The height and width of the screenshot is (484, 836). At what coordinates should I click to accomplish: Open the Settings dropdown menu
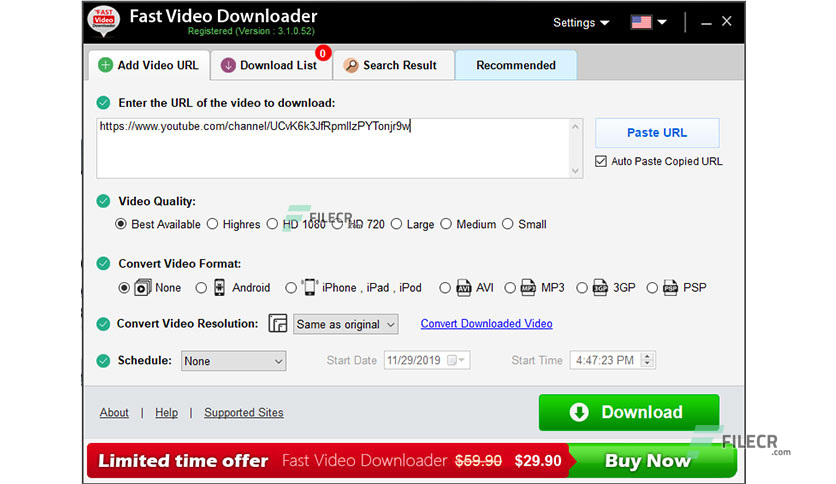tap(580, 22)
